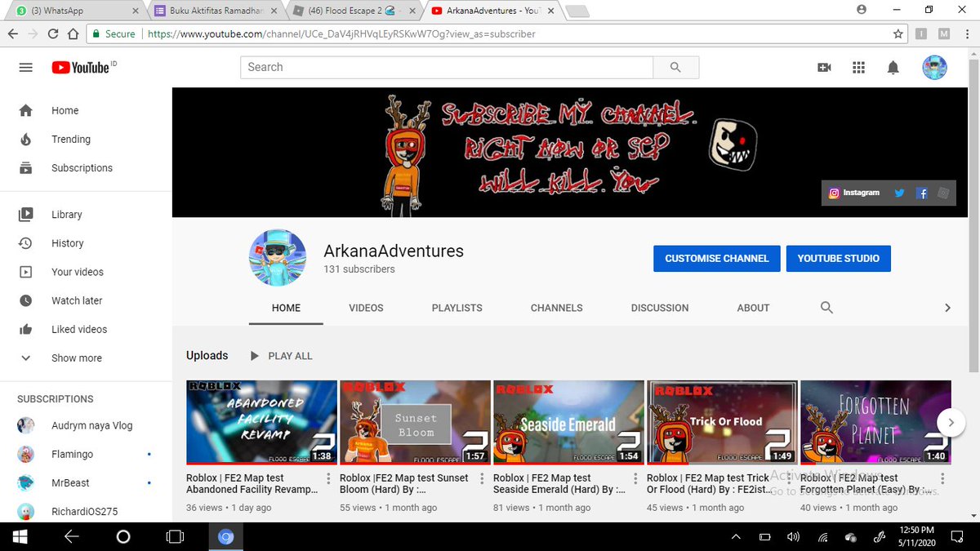Switch to the VIDEOS tab

click(366, 308)
